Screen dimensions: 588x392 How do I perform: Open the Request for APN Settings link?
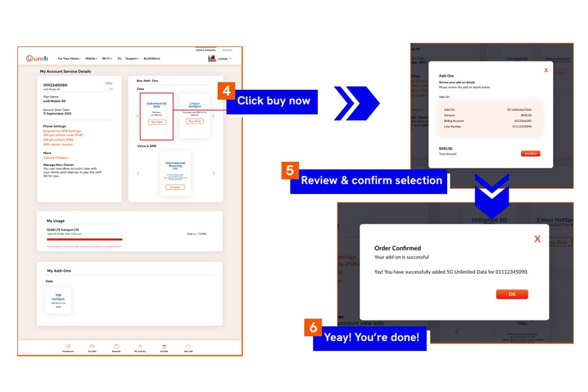(x=62, y=131)
